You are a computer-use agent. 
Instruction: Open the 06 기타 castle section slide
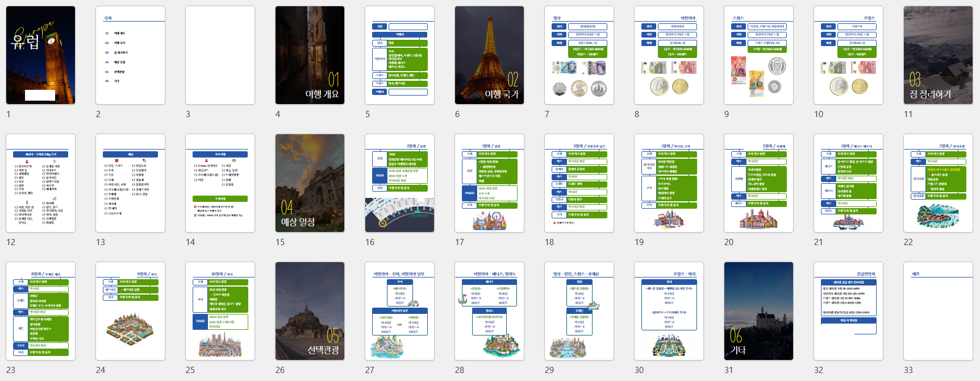coord(758,311)
